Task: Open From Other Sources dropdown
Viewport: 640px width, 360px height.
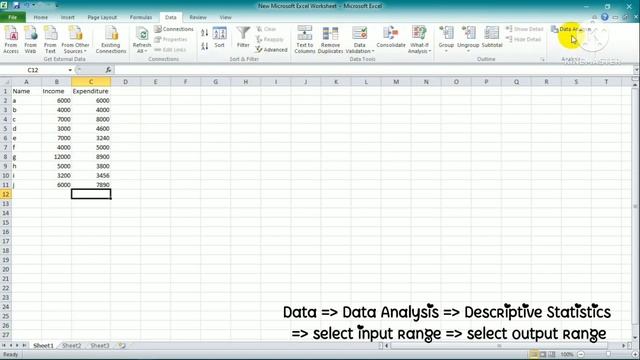Action: (76, 39)
